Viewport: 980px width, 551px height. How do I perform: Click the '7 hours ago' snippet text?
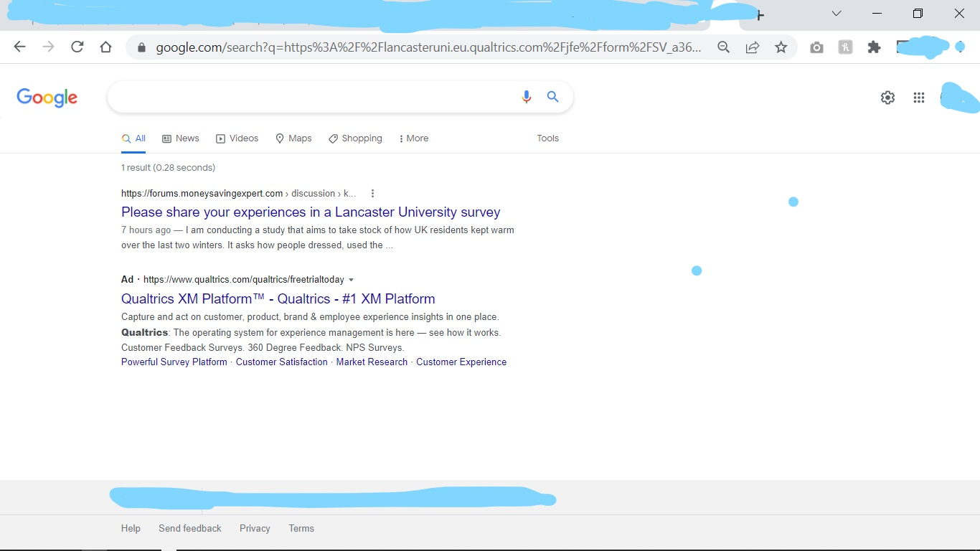point(146,230)
